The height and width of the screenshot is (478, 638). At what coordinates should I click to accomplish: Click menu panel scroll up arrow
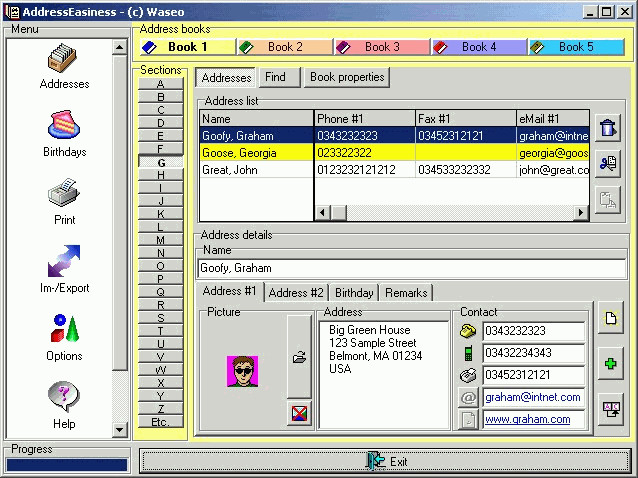pos(119,47)
